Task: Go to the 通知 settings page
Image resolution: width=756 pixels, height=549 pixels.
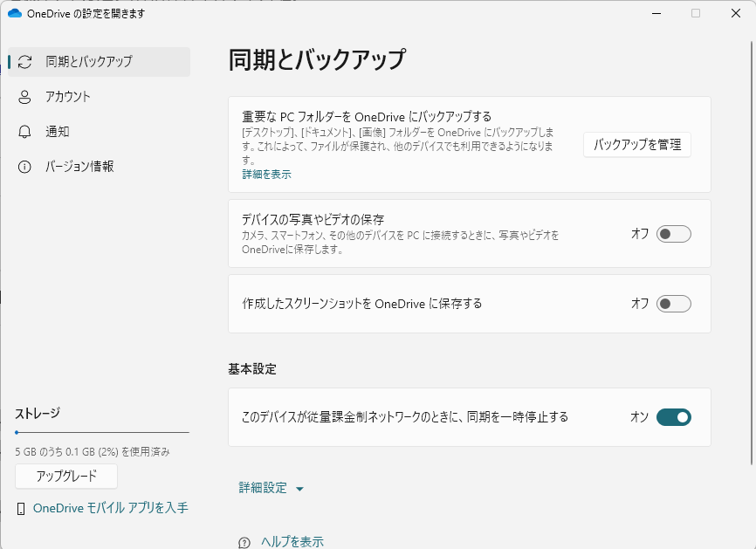Action: [x=100, y=132]
